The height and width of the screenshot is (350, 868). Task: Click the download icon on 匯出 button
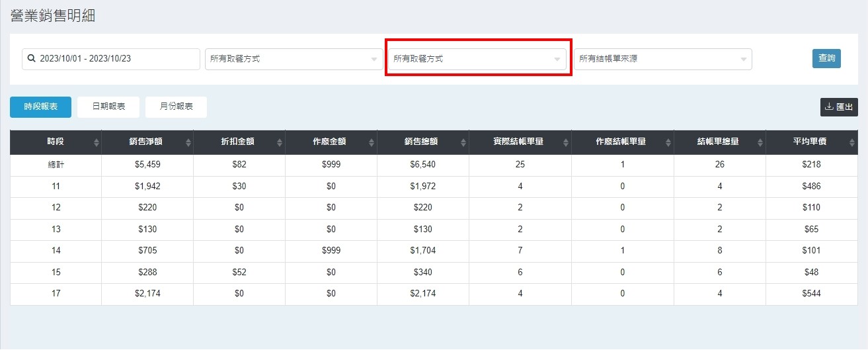(829, 107)
